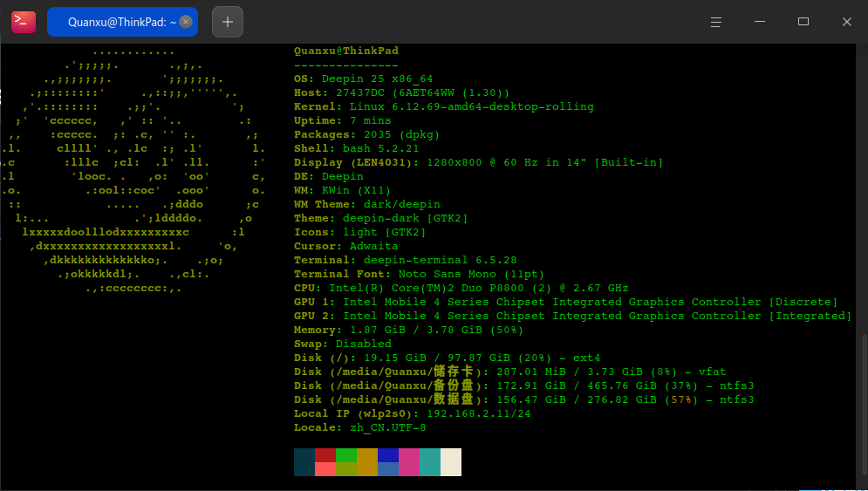Image resolution: width=868 pixels, height=491 pixels.
Task: Click the 'Shell: bash 5.2.21' line
Action: 356,148
